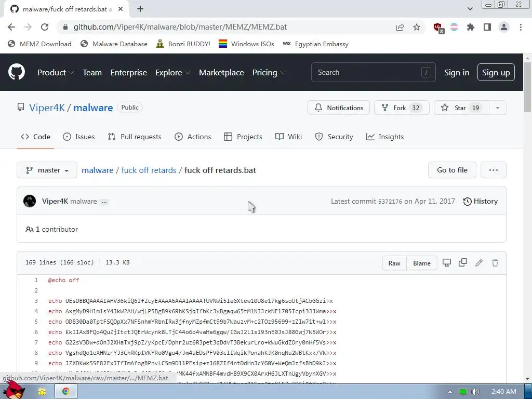Screen dimensions: 532x399
Task: Click the taskbar volume speaker icon
Action: pyautogui.click(x=475, y=392)
